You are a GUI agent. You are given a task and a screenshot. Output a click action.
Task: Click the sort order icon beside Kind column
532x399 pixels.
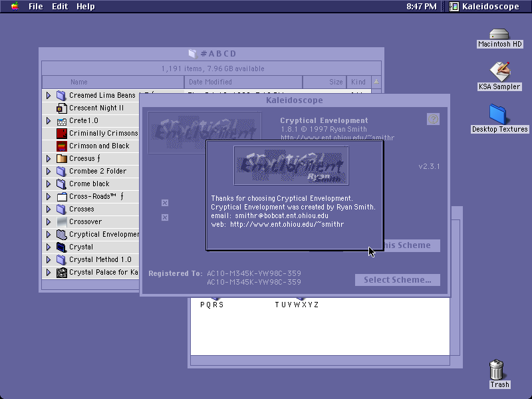click(376, 82)
